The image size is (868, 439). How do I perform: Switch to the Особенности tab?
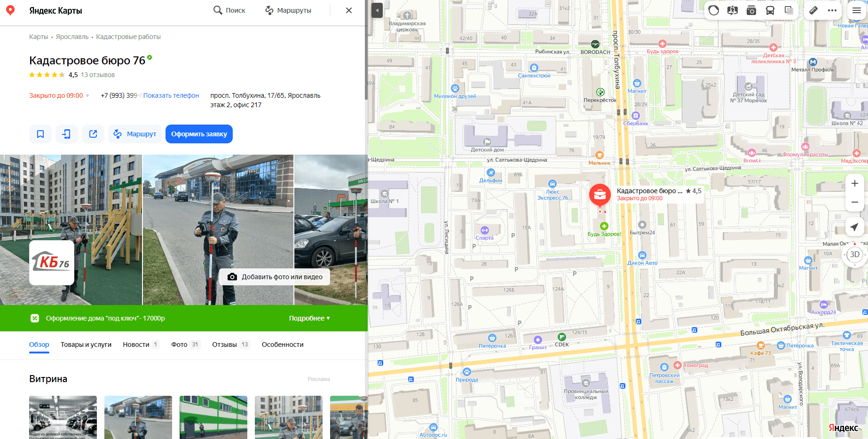283,345
